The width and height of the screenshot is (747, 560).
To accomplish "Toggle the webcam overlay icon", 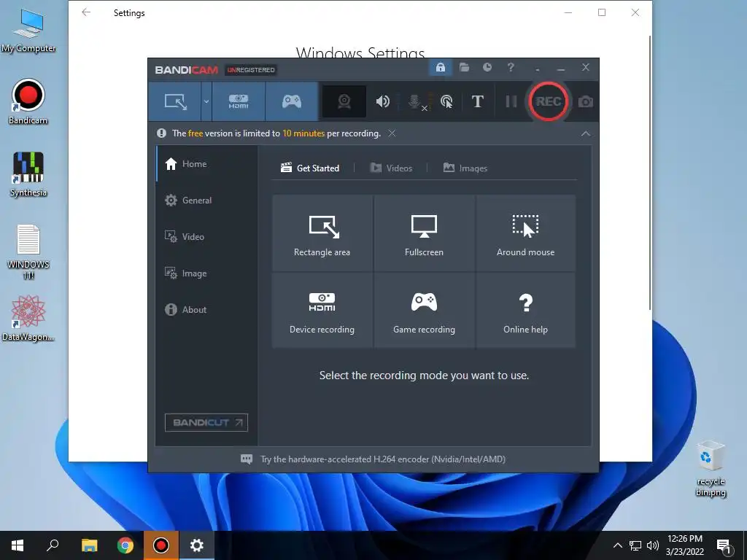I will 344,101.
